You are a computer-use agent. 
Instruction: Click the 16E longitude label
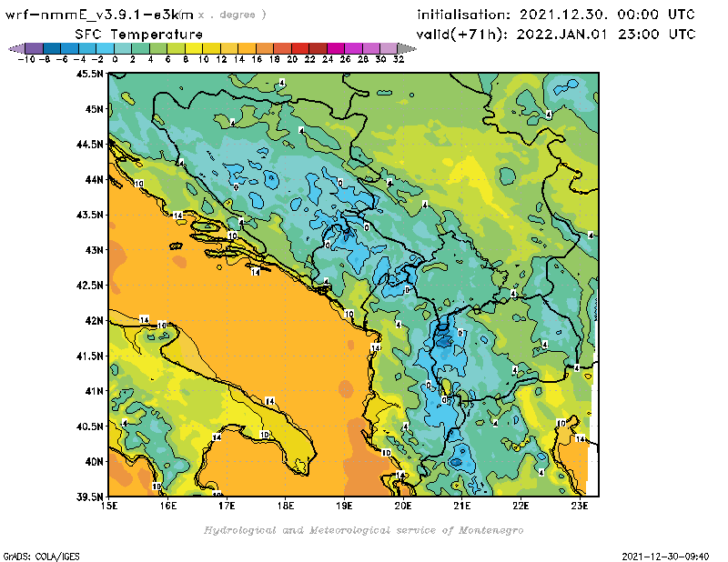[168, 506]
